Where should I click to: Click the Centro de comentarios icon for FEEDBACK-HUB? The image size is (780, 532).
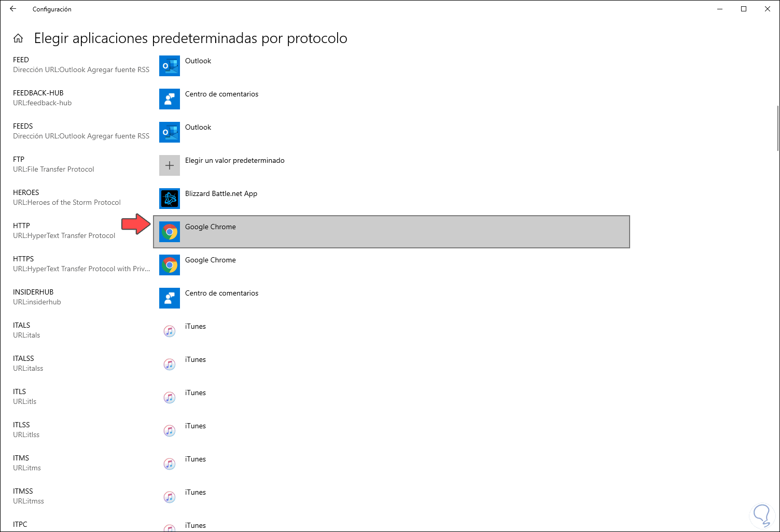(x=170, y=99)
